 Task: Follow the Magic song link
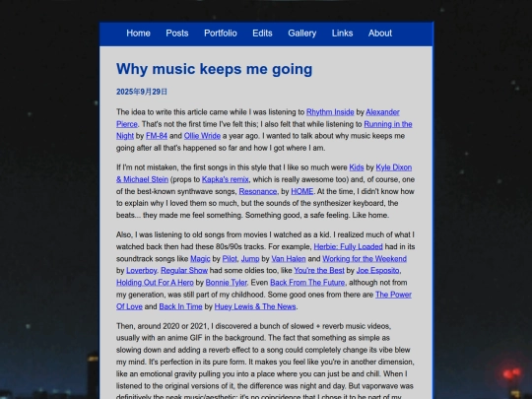tap(200, 259)
